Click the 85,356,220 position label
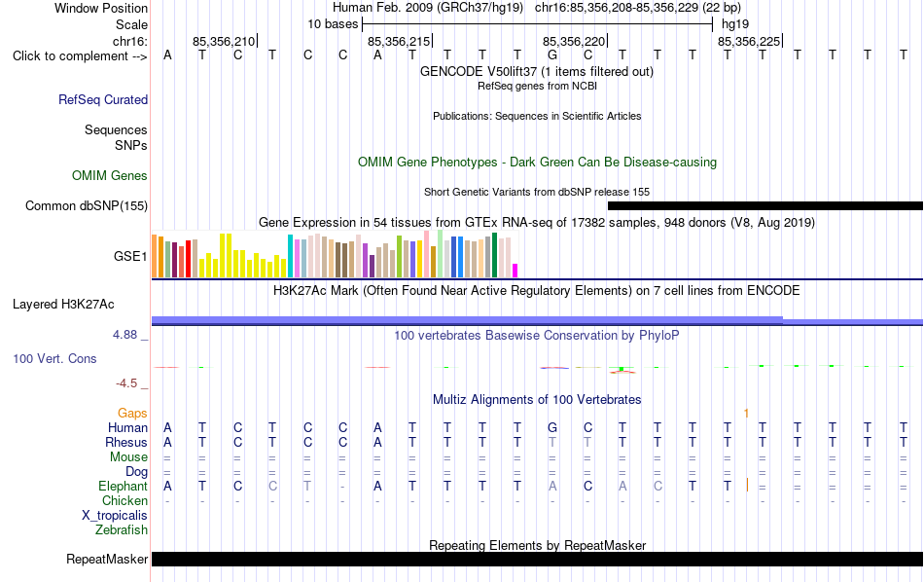Image resolution: width=924 pixels, height=582 pixels. pyautogui.click(x=574, y=41)
